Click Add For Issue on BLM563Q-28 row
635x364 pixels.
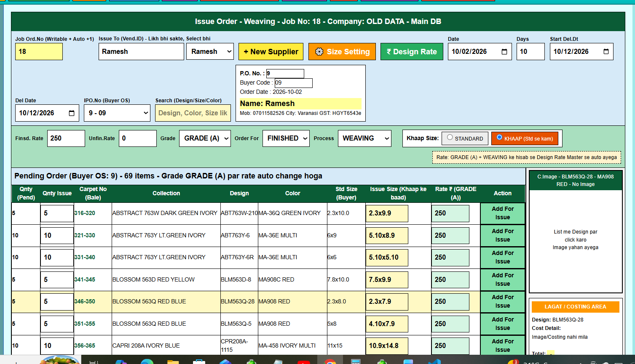coord(503,302)
